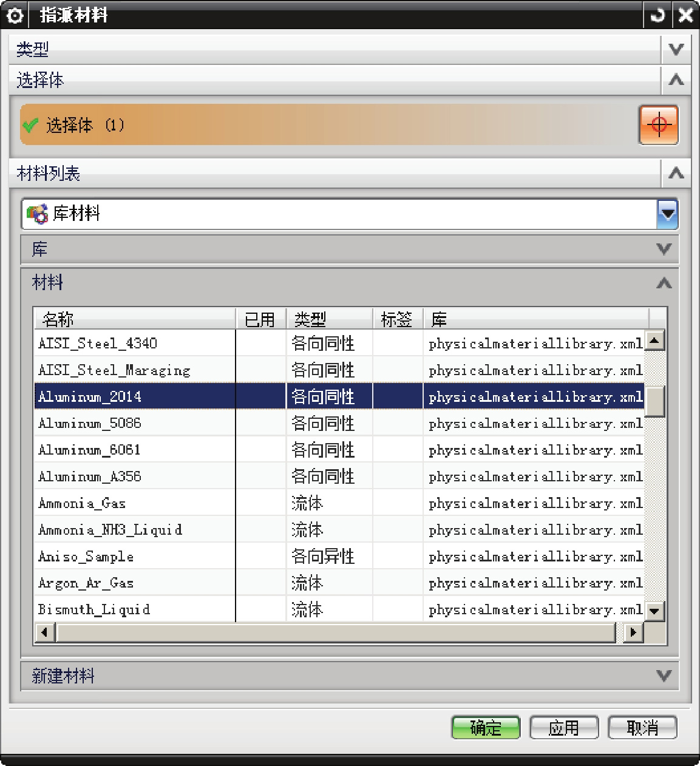Screen dimensions: 700x766
Task: Cancel with the 取消 button
Action: pyautogui.click(x=642, y=728)
